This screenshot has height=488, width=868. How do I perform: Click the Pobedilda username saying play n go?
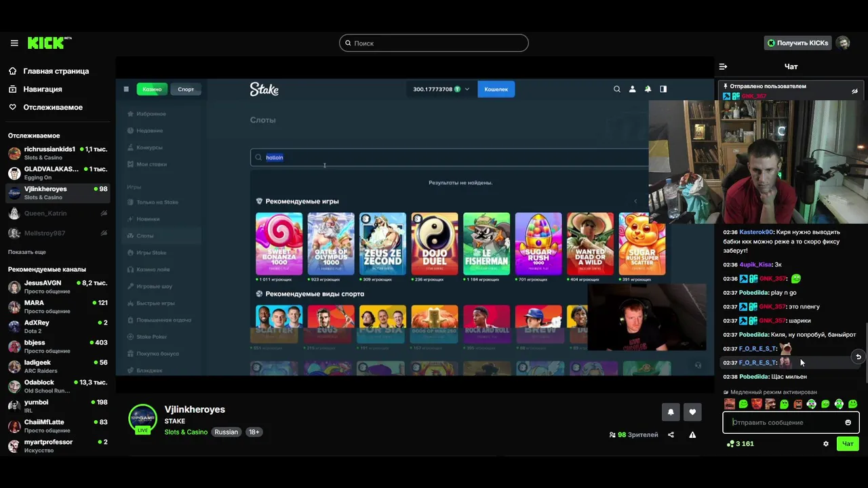coord(753,293)
